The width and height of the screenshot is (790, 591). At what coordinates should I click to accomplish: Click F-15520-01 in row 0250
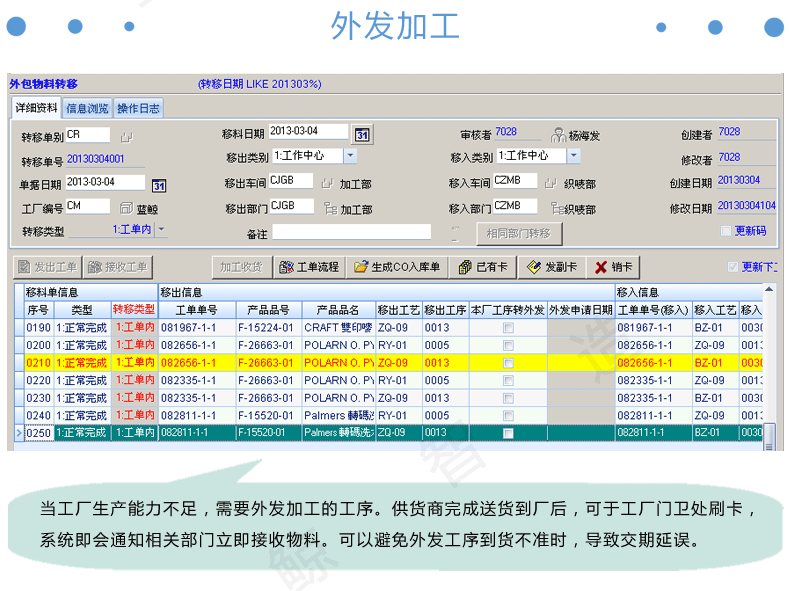tap(269, 433)
